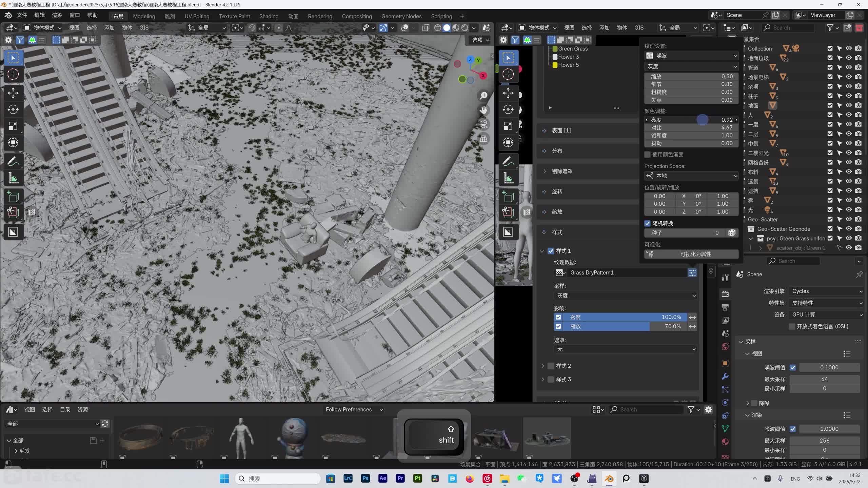Toggle X-ray mode in left viewport header
The width and height of the screenshot is (868, 488).
[426, 28]
